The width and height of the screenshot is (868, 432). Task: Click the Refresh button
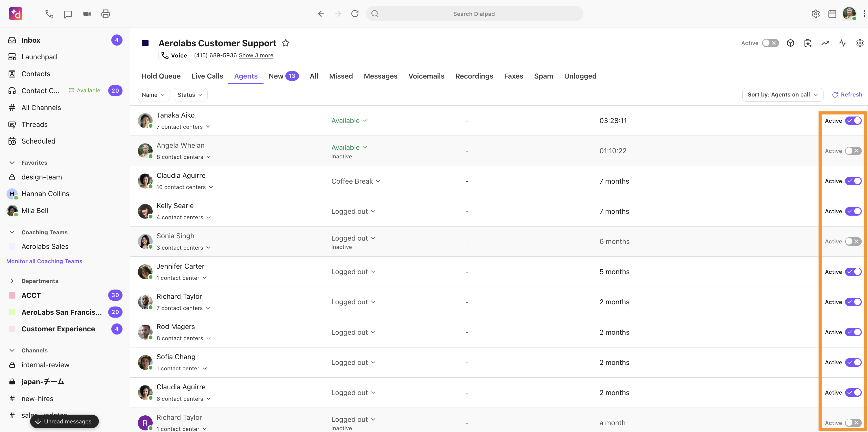tap(847, 95)
